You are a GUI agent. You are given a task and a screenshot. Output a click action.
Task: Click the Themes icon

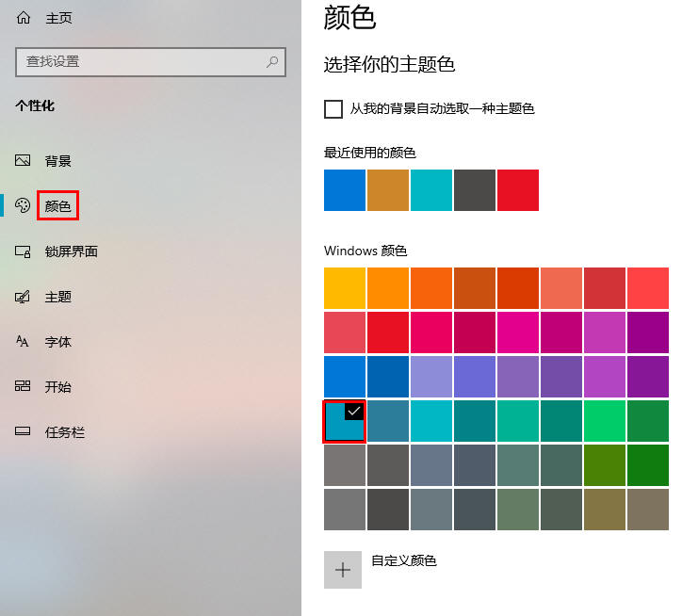[x=24, y=297]
